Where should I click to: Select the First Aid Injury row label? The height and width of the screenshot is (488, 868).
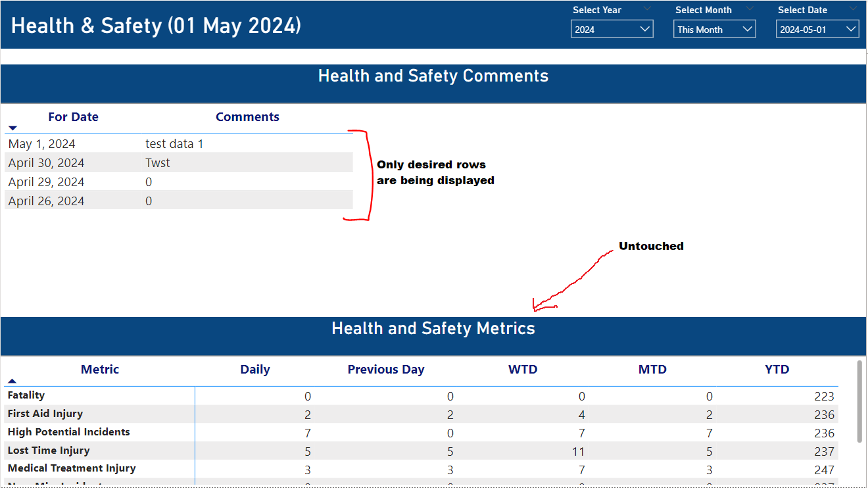coord(45,414)
